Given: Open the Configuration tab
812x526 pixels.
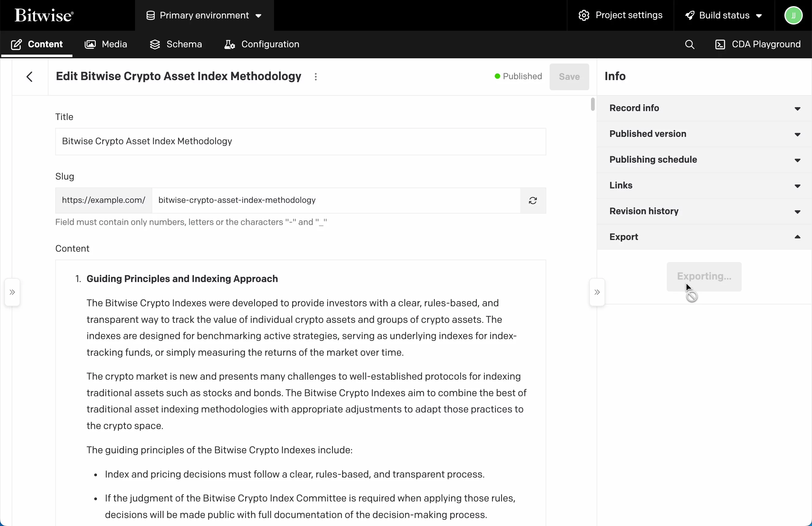Looking at the screenshot, I should 261,44.
